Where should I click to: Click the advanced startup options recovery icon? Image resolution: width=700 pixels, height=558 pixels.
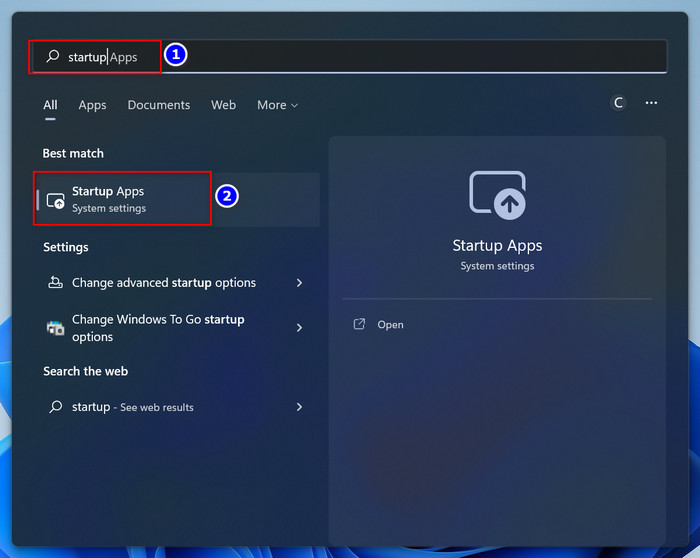tap(55, 282)
